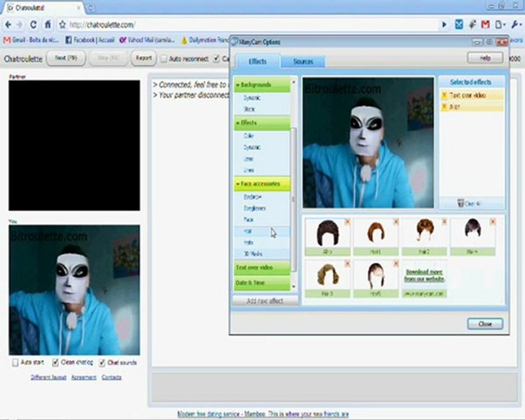Close ManyCam Options with Close button

[x=485, y=324]
